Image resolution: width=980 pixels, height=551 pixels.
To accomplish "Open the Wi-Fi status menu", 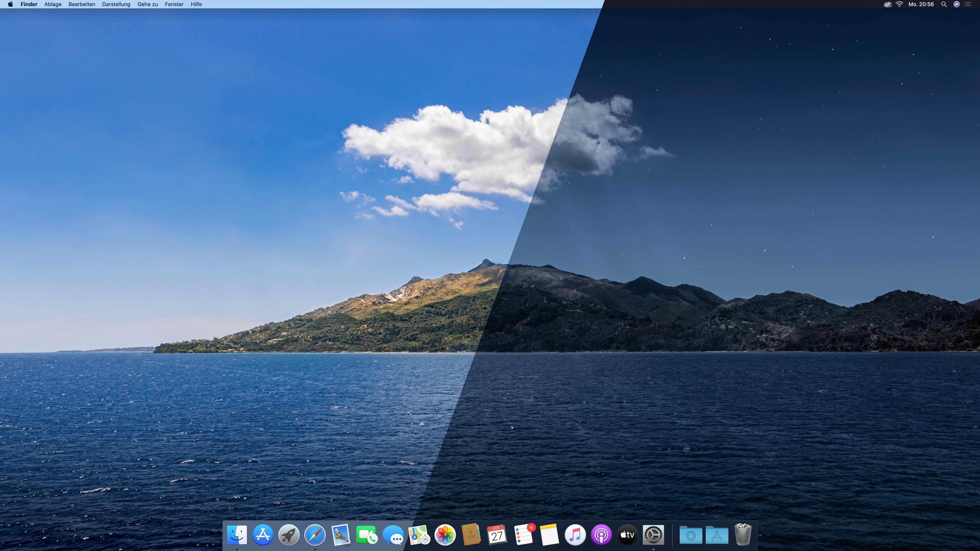I will pyautogui.click(x=899, y=4).
